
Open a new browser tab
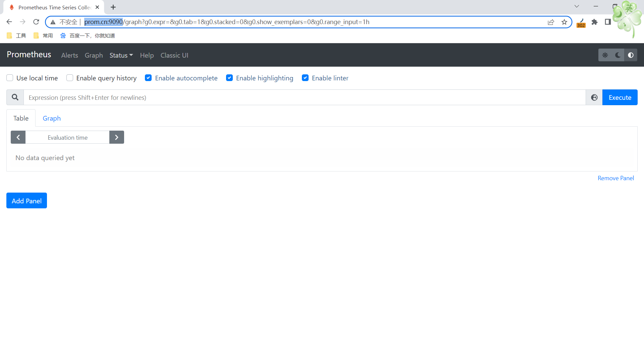pyautogui.click(x=113, y=7)
